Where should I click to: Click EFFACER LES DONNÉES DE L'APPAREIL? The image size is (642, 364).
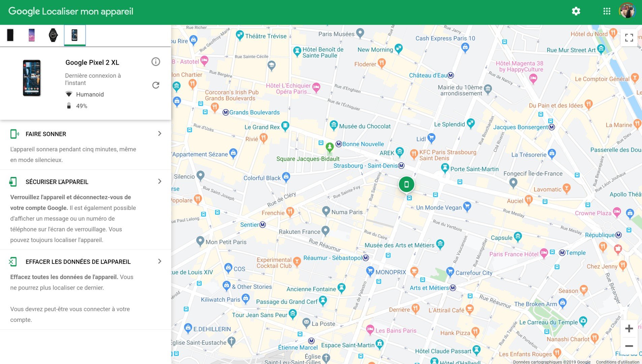pyautogui.click(x=78, y=262)
